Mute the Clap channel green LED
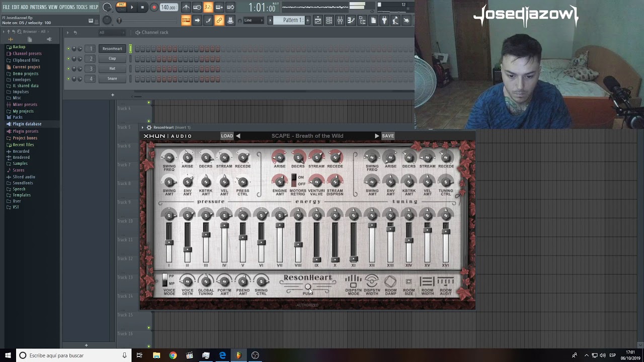 click(68, 59)
